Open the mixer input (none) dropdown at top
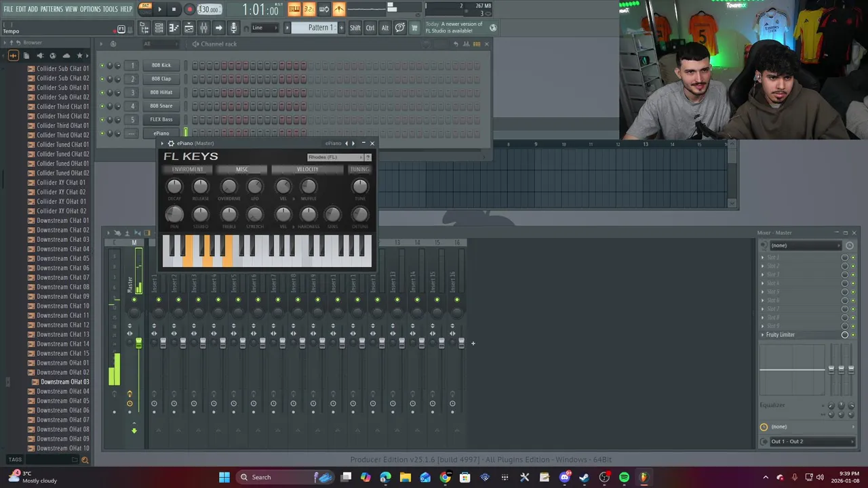 [805, 245]
